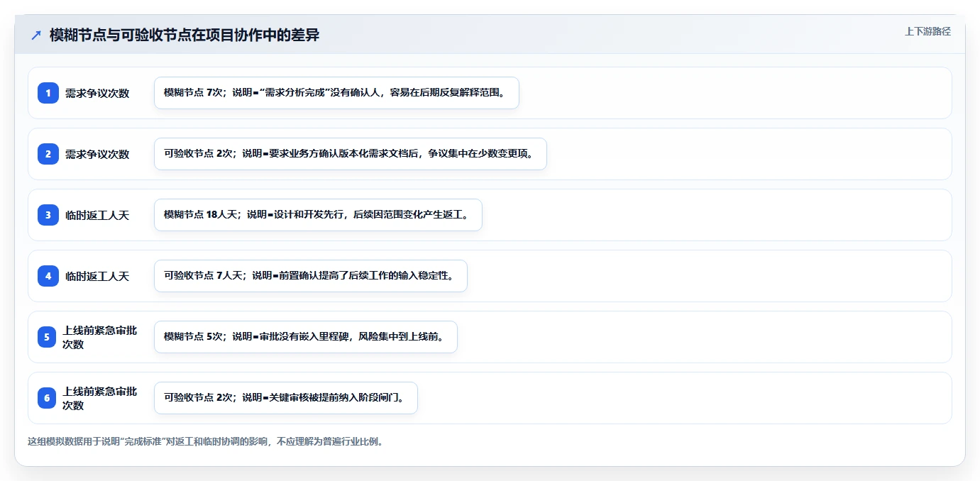
Task: Click the number 3 badge
Action: 48,215
